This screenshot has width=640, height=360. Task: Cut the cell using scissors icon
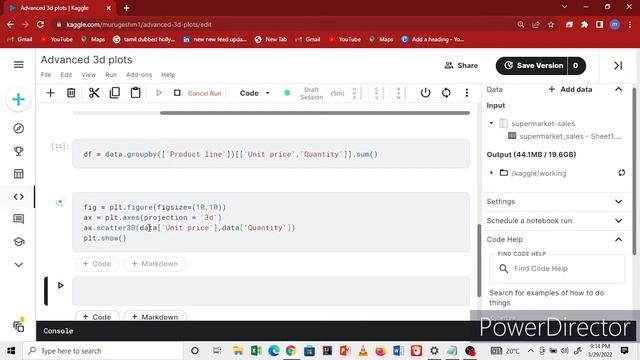[x=94, y=93]
